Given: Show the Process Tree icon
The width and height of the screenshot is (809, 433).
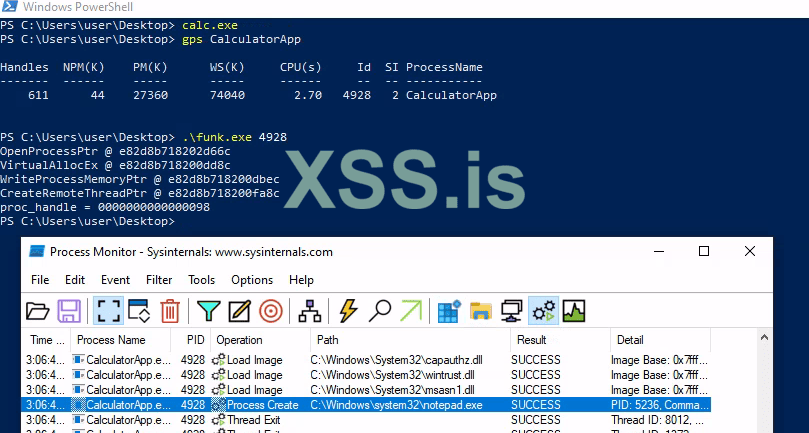Looking at the screenshot, I should 310,311.
